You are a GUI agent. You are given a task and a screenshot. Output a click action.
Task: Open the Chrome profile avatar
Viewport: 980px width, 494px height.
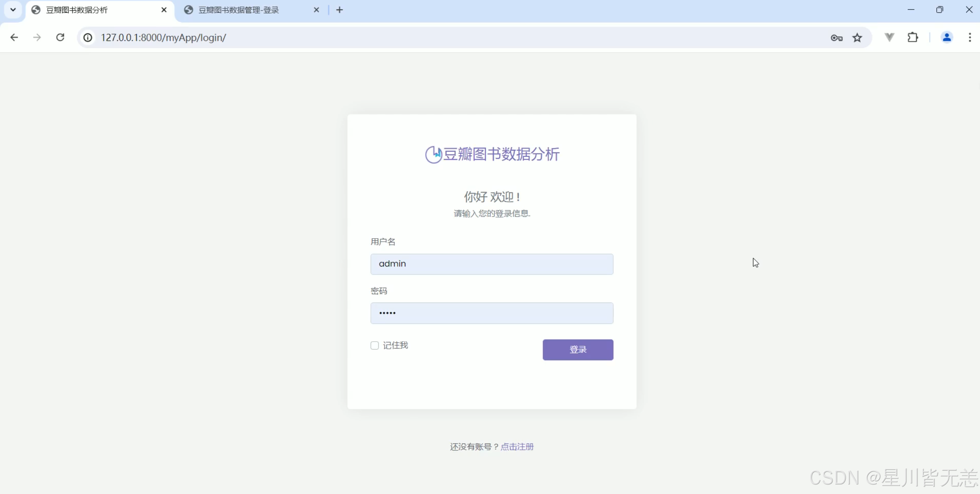[x=947, y=38]
